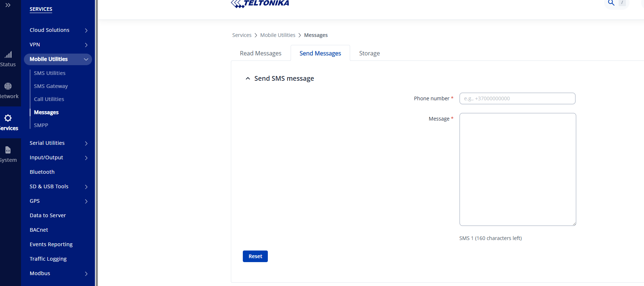Click the Teltonika logo
Viewport: 644px width, 286px height.
coord(260,4)
